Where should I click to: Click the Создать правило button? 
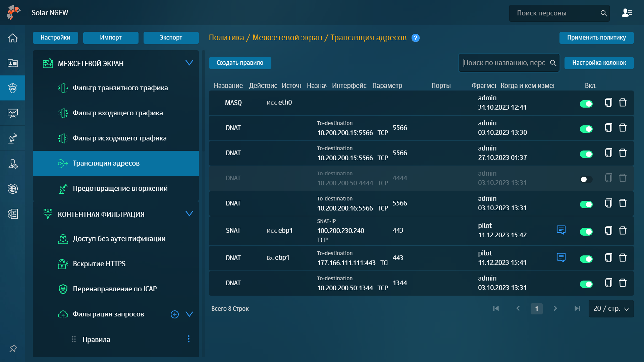[x=240, y=63]
